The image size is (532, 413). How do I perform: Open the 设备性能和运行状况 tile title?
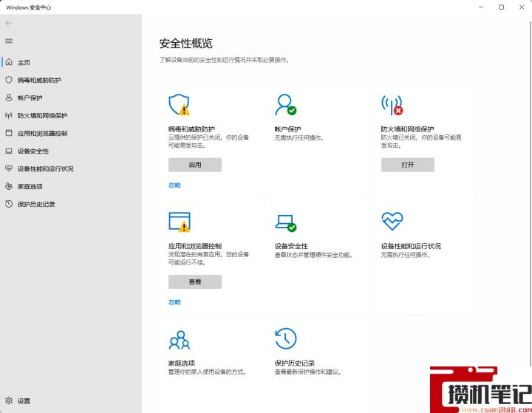(411, 246)
